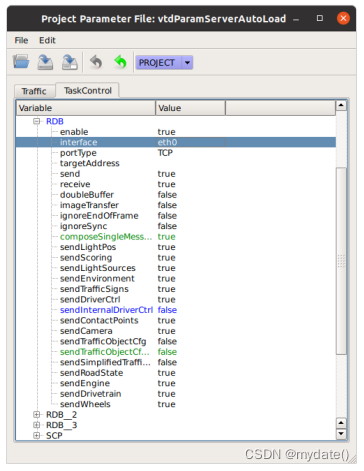Viewport: 364px width, 471px height.
Task: Maximize the Project Parameter File window
Action: point(320,18)
